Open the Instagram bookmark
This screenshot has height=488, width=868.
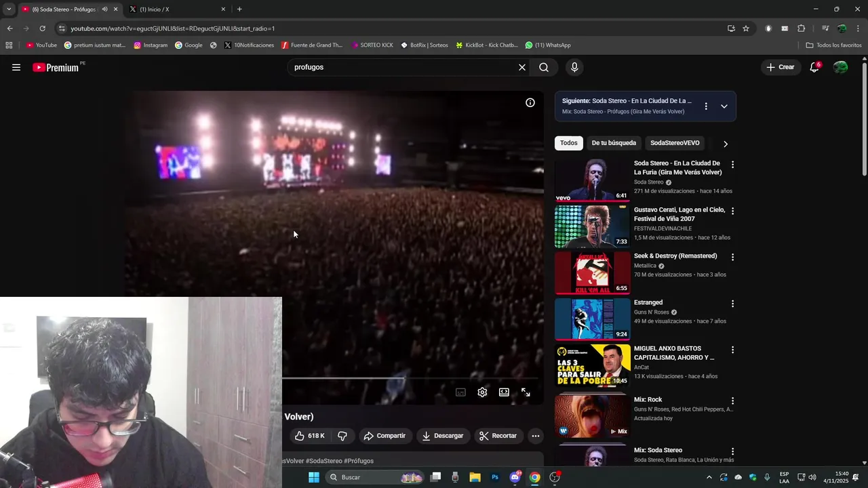151,45
